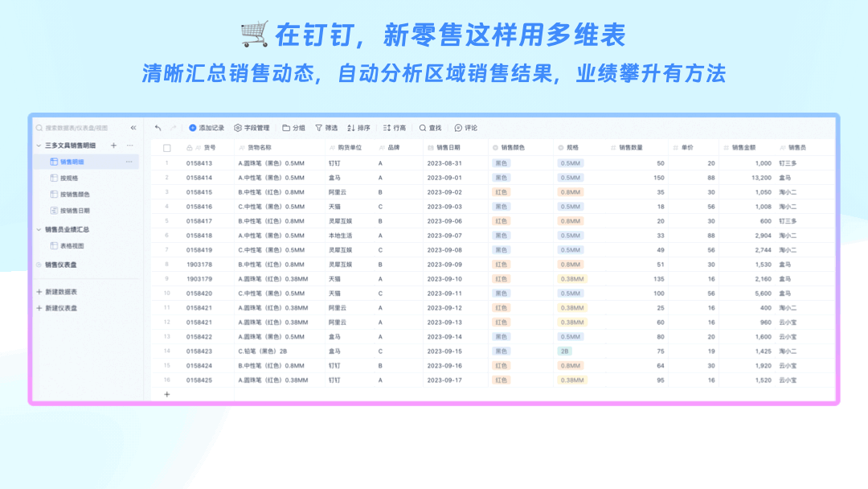Screen dimensions: 868x489
Task: Click 红色 color tag in row 3
Action: 501,192
